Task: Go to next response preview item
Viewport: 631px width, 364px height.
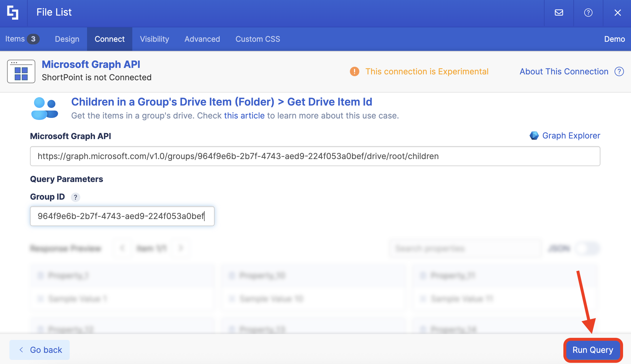Action: coord(181,248)
